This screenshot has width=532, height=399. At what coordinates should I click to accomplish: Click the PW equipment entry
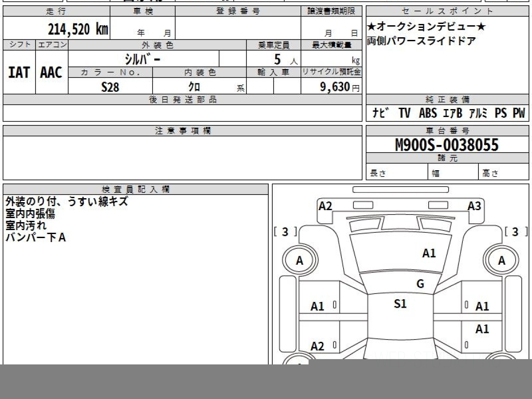[x=519, y=113]
